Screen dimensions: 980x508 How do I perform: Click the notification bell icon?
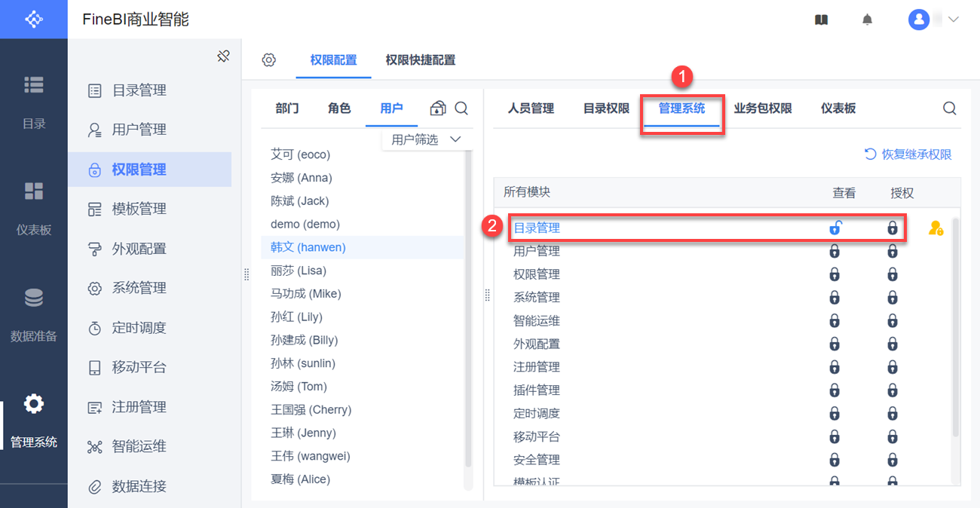tap(868, 20)
